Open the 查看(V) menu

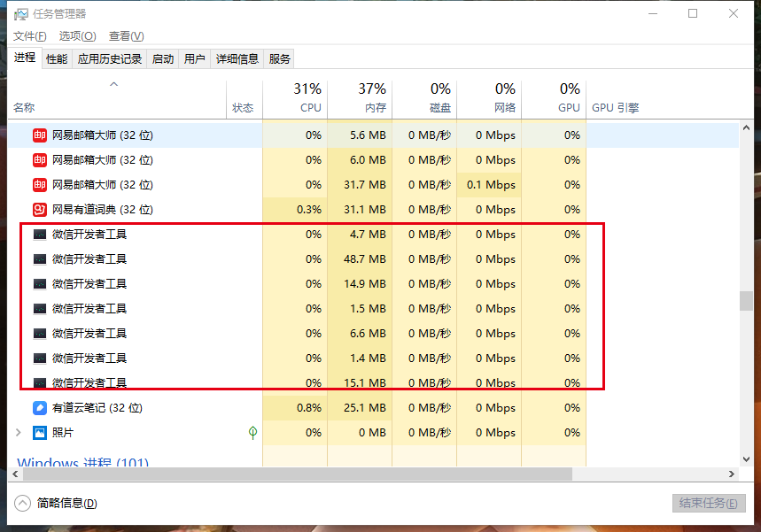[126, 36]
